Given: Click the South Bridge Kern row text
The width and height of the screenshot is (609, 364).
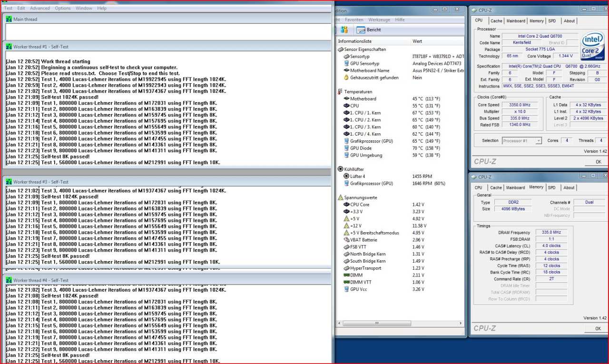Looking at the screenshot, I should (x=368, y=261).
